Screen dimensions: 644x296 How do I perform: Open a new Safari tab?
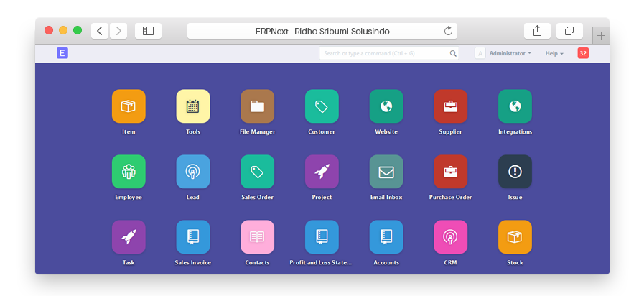(x=601, y=36)
